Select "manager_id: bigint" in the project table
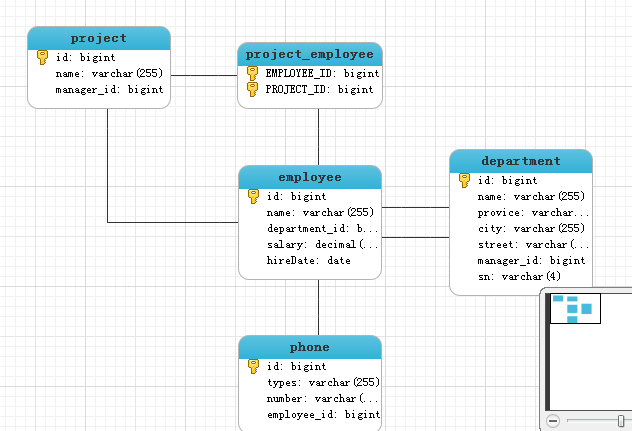Screen dimensions: 632x431 coord(109,90)
